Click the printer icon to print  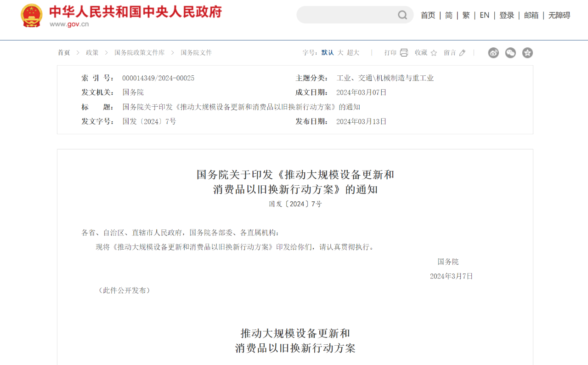click(404, 53)
